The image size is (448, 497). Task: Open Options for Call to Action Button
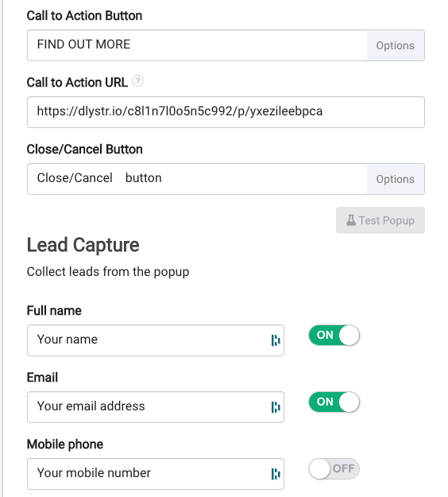(396, 45)
